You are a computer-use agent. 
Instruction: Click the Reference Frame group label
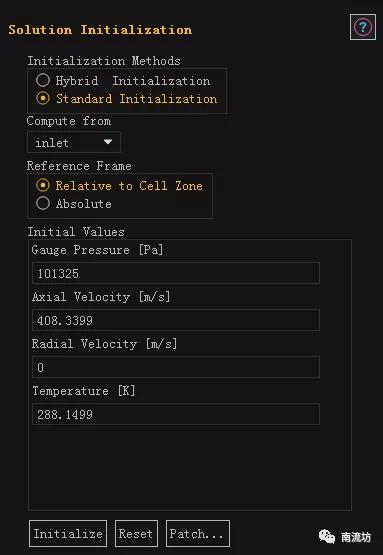pyautogui.click(x=79, y=166)
